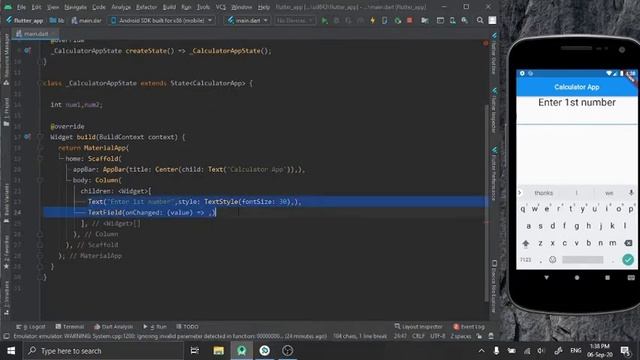640x360 pixels.
Task: Click the lightning Flutter Hot Reload icon
Action: [372, 20]
